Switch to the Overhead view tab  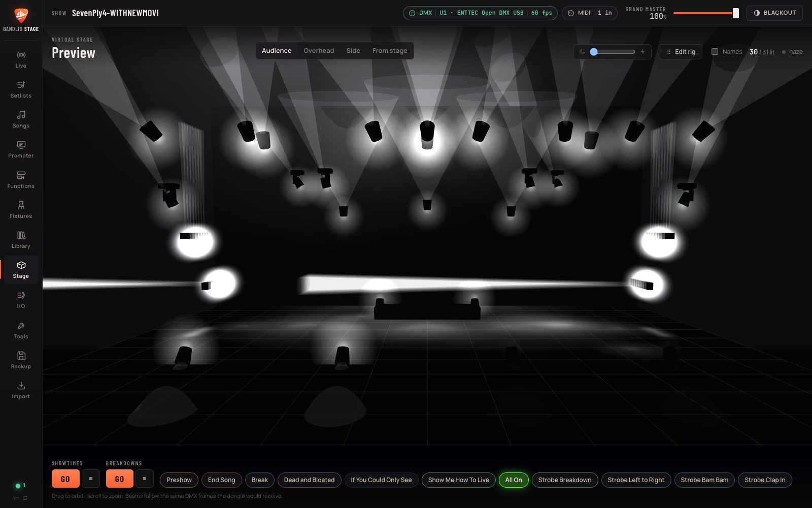click(319, 51)
